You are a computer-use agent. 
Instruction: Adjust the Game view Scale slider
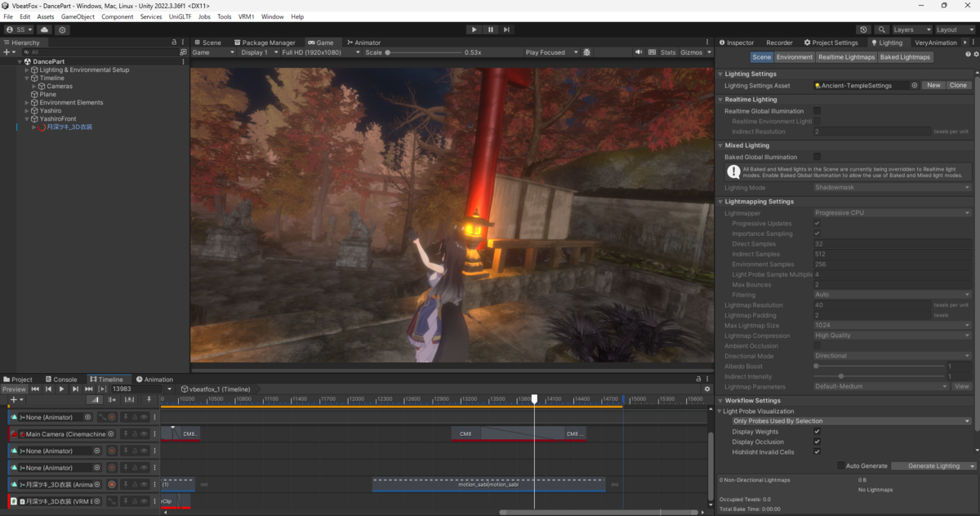tap(423, 52)
